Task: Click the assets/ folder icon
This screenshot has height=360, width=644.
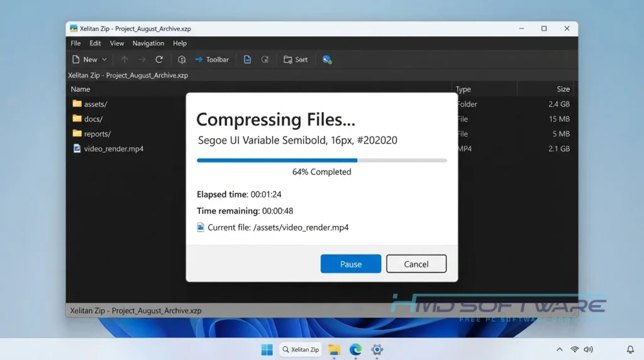Action: 77,104
